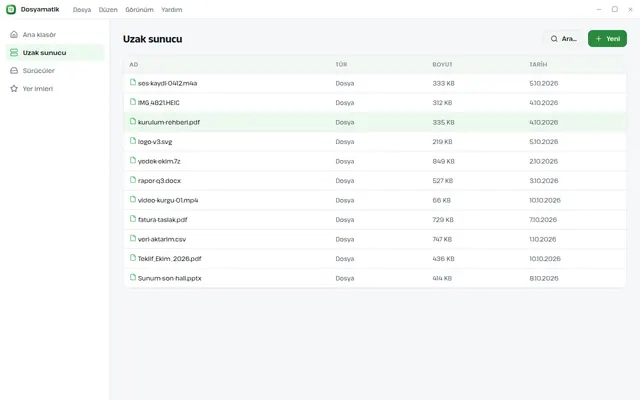Screen dimensions: 640x400
Task: Go to Ana klasör in sidebar
Action: click(55, 35)
